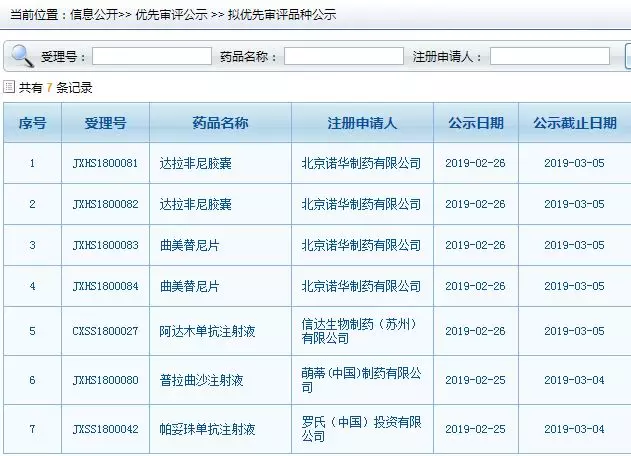This screenshot has width=631, height=456.
Task: Click 2019-02-26 date in row 1
Action: (x=475, y=163)
